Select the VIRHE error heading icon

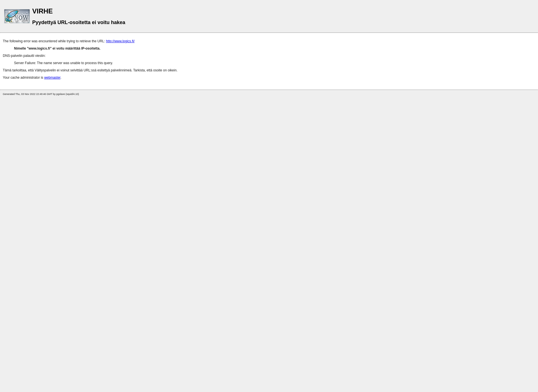click(x=17, y=16)
